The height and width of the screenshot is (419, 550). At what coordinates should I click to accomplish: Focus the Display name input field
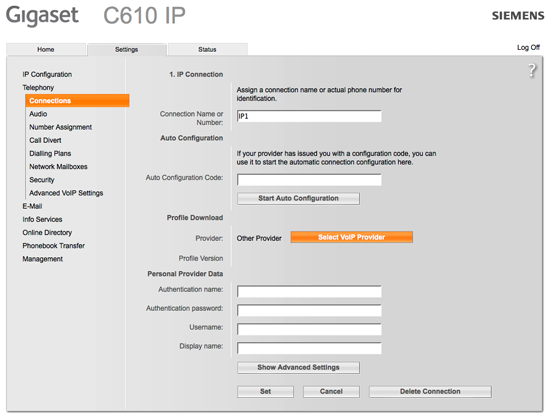(309, 348)
